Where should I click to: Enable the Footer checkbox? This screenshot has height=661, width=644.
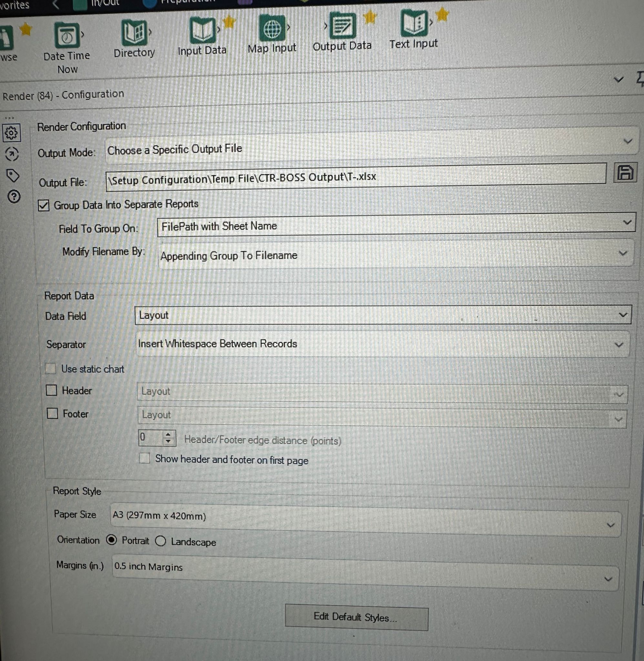click(52, 413)
